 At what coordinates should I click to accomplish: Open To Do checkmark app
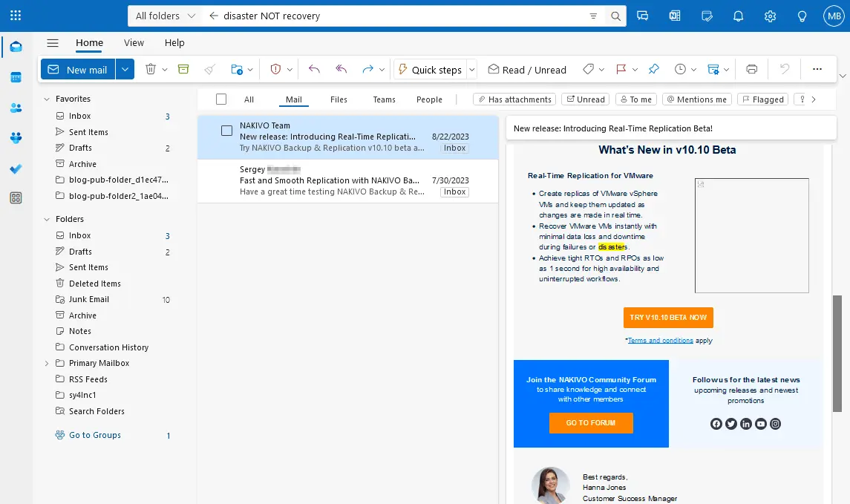point(16,168)
